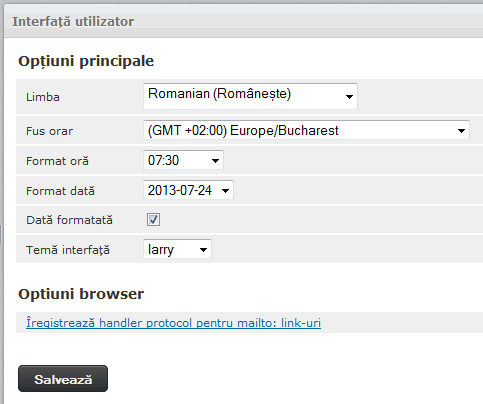Click the arrow beside Europe/Bucharest
483x404 pixels.
tap(461, 131)
